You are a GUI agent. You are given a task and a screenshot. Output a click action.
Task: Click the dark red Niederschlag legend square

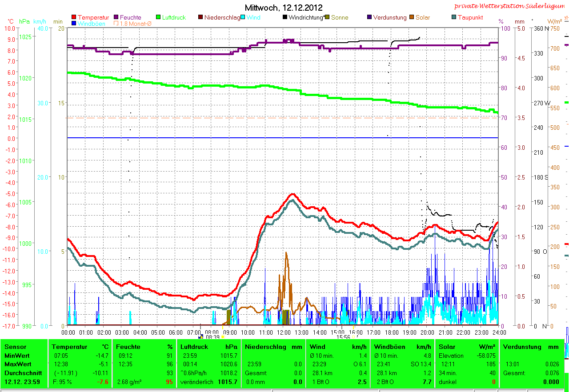tap(200, 18)
